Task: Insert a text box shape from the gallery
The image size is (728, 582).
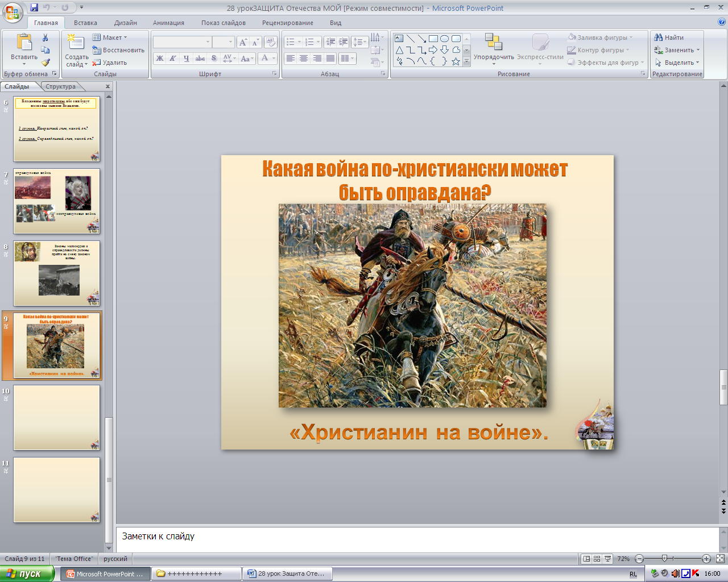Action: (399, 39)
